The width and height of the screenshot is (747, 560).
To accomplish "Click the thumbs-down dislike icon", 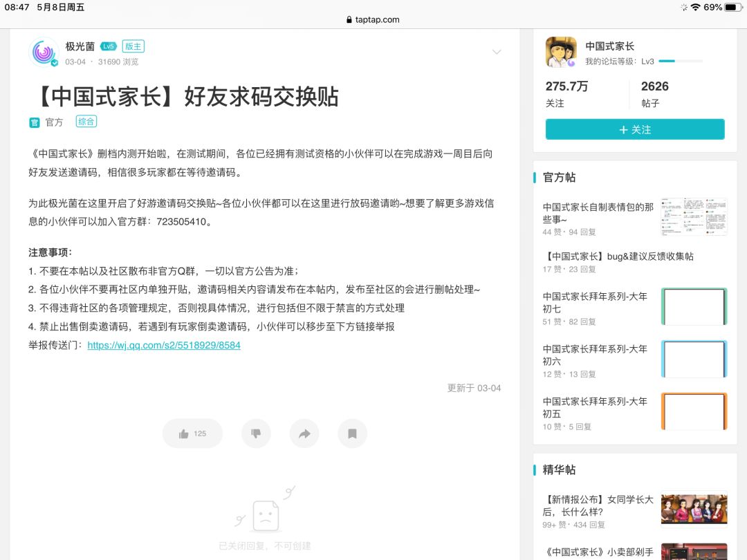I will [257, 433].
